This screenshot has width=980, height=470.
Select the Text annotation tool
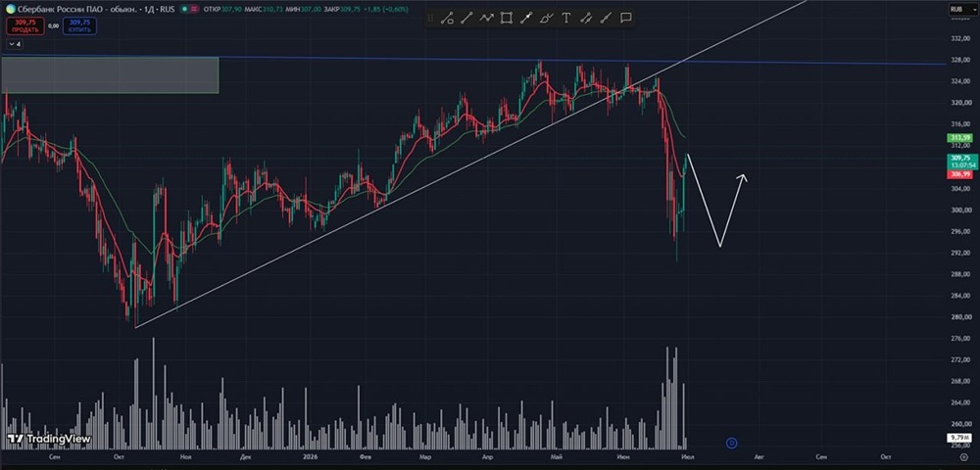[x=565, y=19]
